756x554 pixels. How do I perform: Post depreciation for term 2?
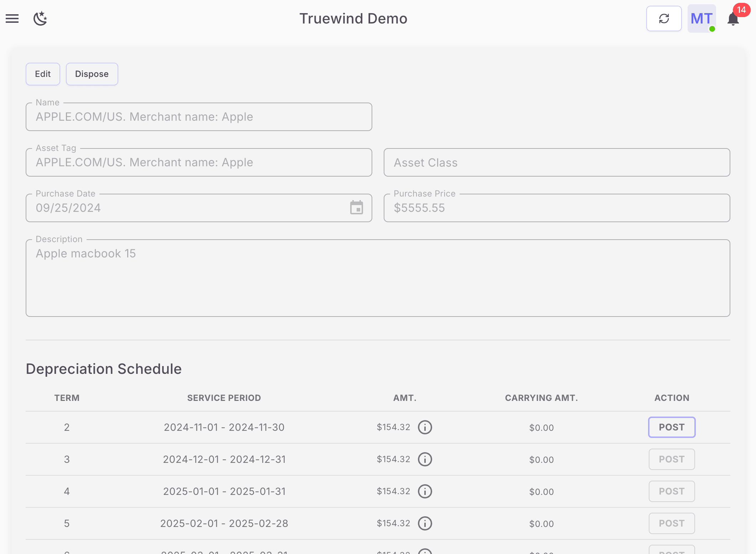coord(671,427)
